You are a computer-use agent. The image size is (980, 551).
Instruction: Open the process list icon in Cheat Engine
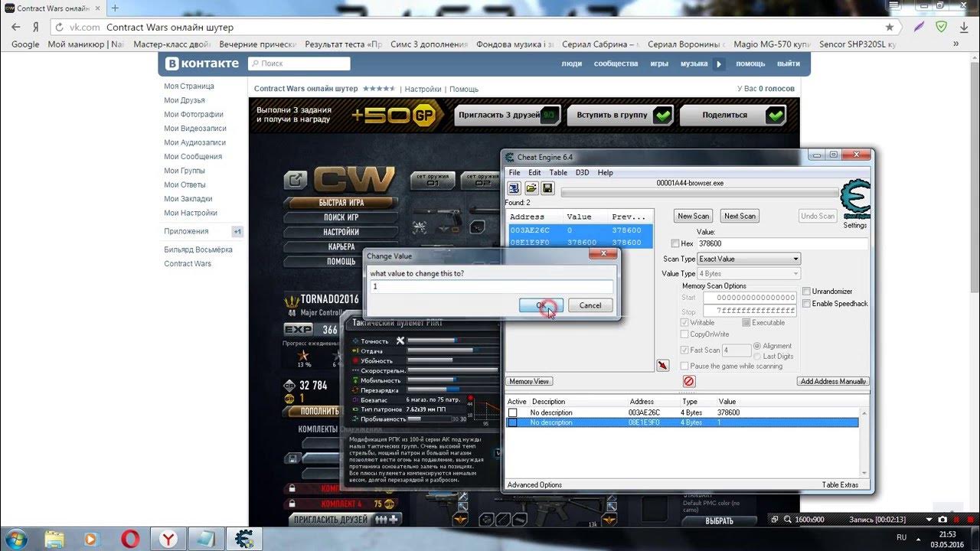[x=514, y=188]
